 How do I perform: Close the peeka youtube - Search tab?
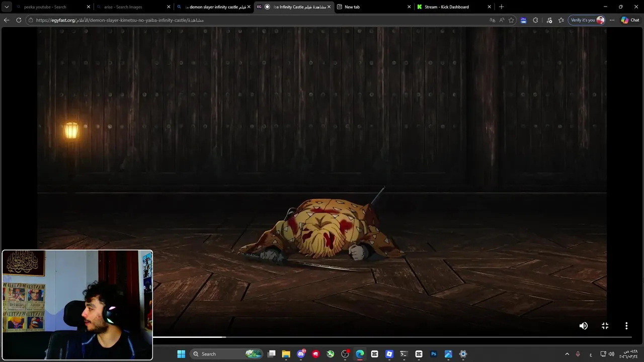click(89, 7)
